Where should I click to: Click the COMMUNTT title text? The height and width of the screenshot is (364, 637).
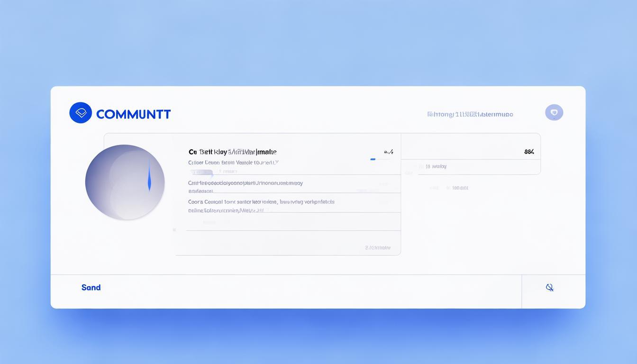click(x=133, y=114)
